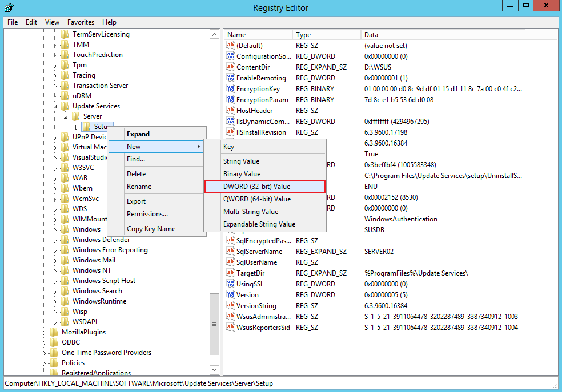Screen dimensions: 562x392
Task: Click the WindowsAuthentication data value
Action: pos(401,219)
